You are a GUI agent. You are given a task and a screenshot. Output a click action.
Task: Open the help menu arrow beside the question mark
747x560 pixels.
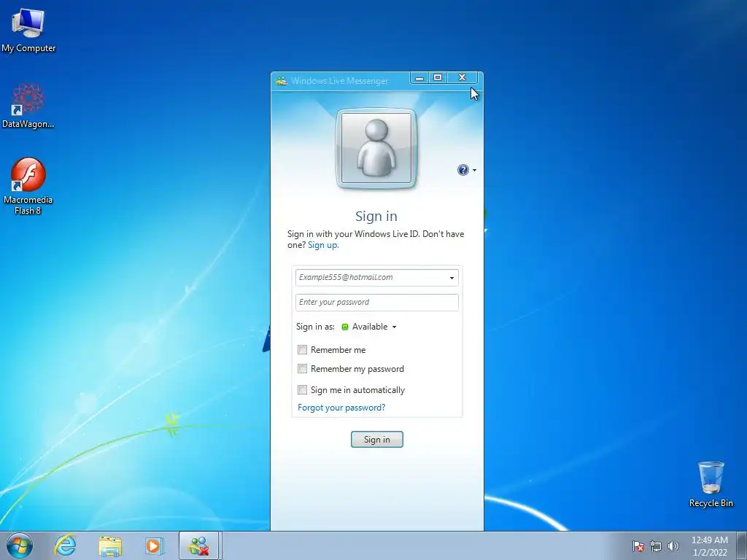point(474,171)
